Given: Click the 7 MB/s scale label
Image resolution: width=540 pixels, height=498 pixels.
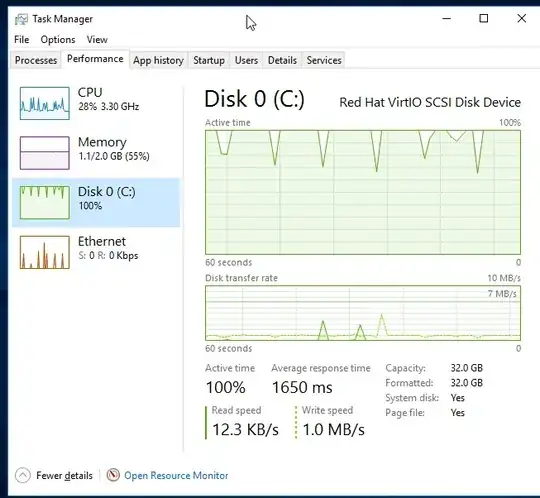Looking at the screenshot, I should [x=502, y=294].
